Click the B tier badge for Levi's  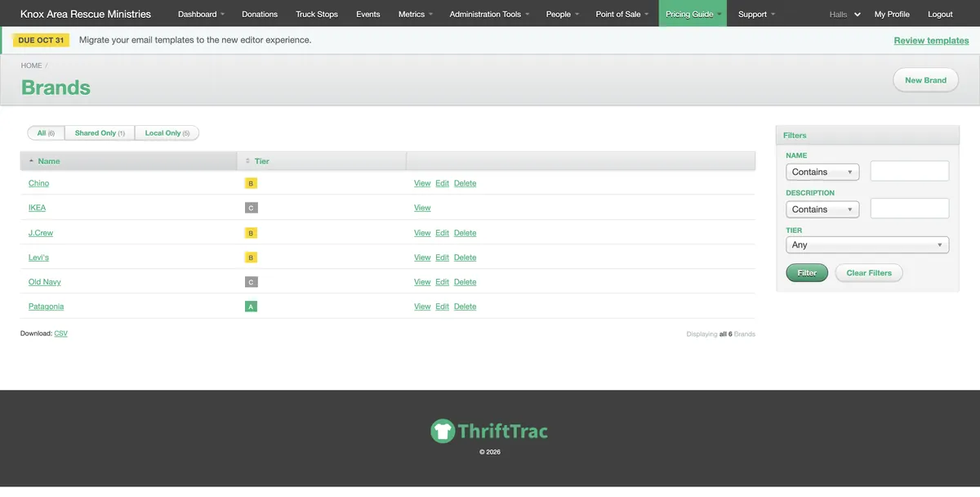coord(251,257)
